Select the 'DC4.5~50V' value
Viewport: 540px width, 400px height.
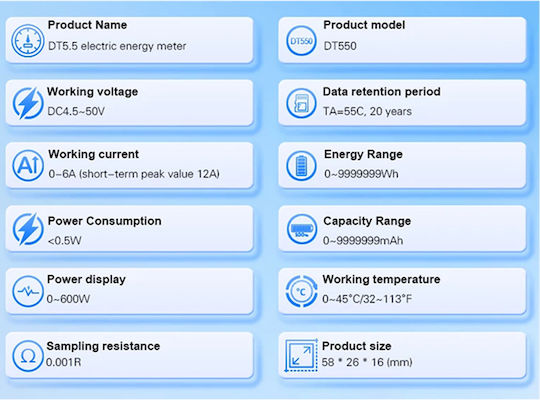(x=76, y=111)
